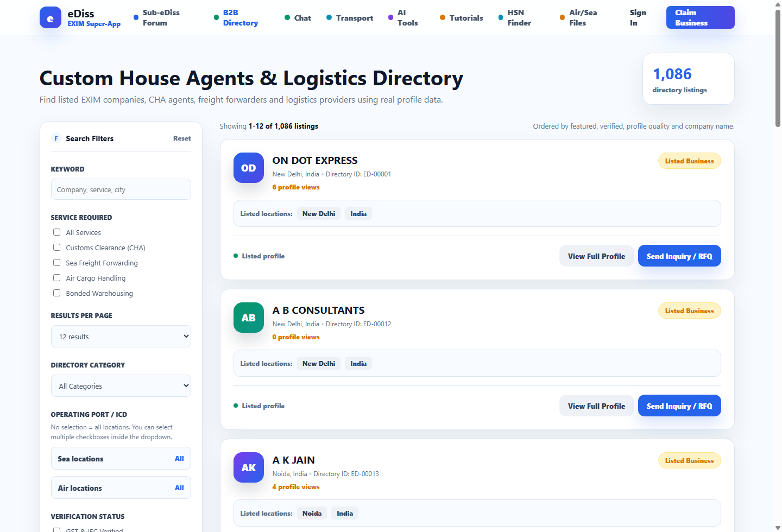
Task: View Full Profile of ON DOT EXPRESS
Action: pos(596,256)
